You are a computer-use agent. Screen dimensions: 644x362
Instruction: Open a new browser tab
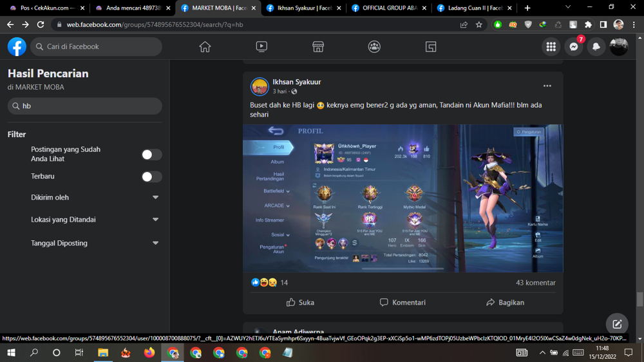[527, 8]
